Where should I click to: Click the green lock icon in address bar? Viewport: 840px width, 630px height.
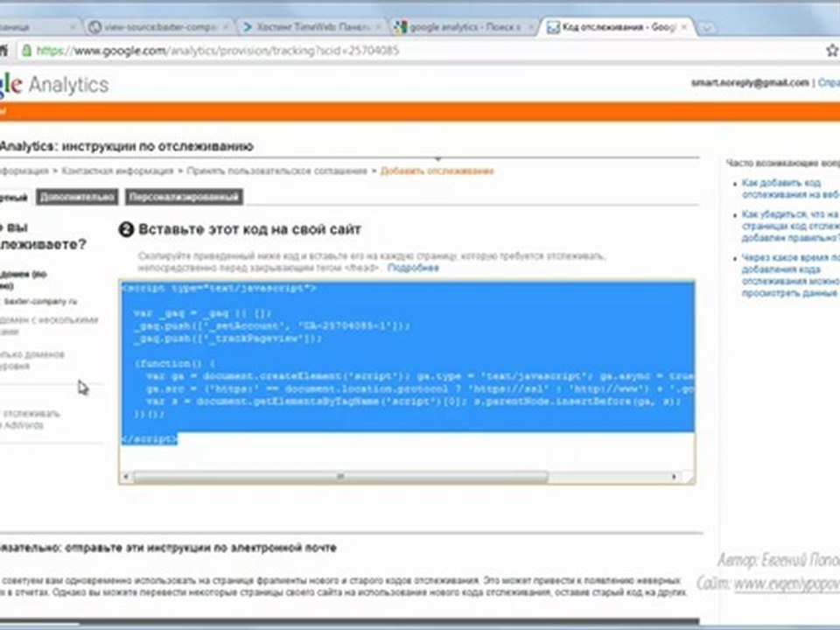pos(26,51)
